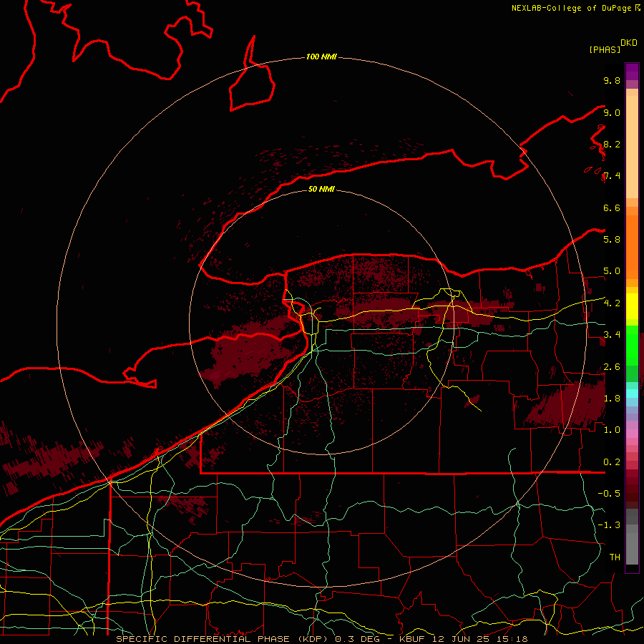Click the 5.8 value on the scale
The width and height of the screenshot is (644, 644).
[x=612, y=239]
